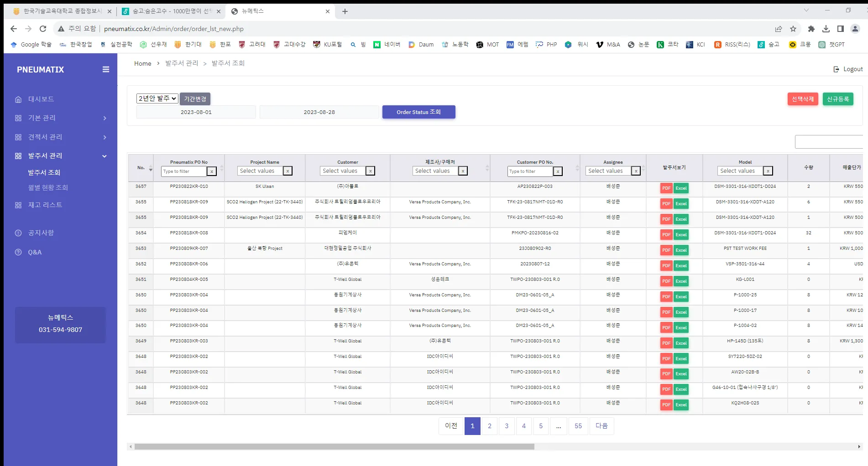Open the browser downloads icon
This screenshot has height=466, width=868.
(826, 29)
